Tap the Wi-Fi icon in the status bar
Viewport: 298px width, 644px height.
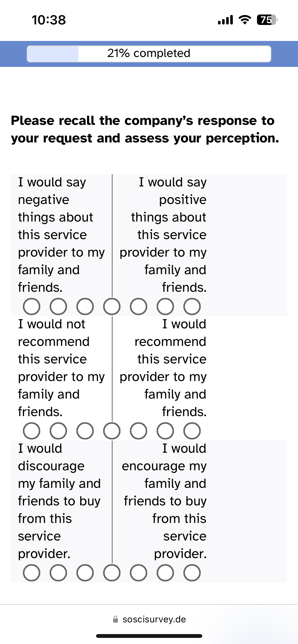(x=245, y=20)
